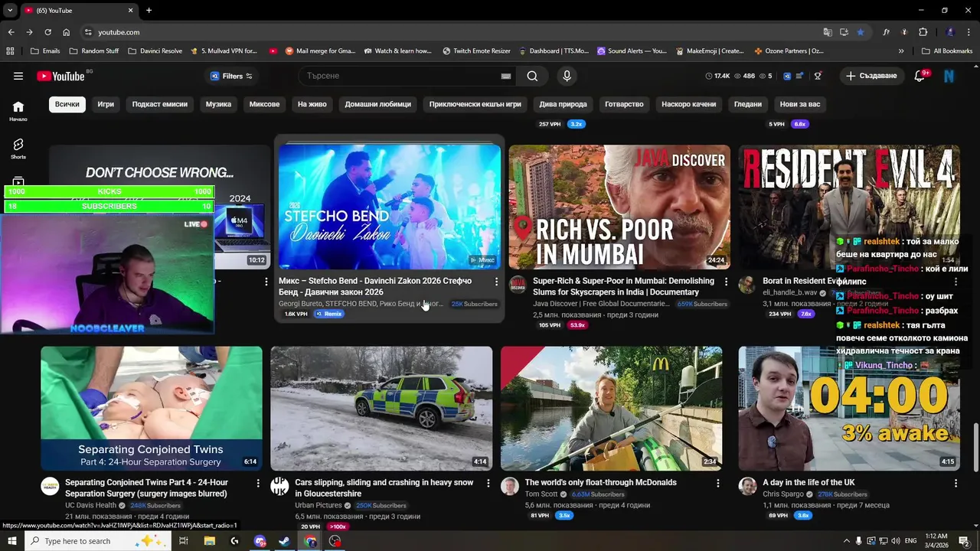980x551 pixels.
Task: Open the channel avatar account menu
Action: tap(949, 76)
